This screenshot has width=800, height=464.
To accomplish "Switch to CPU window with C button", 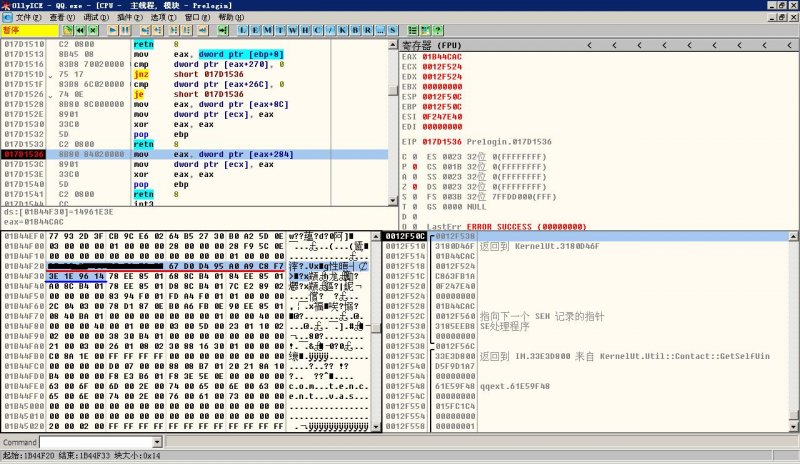I will point(317,30).
